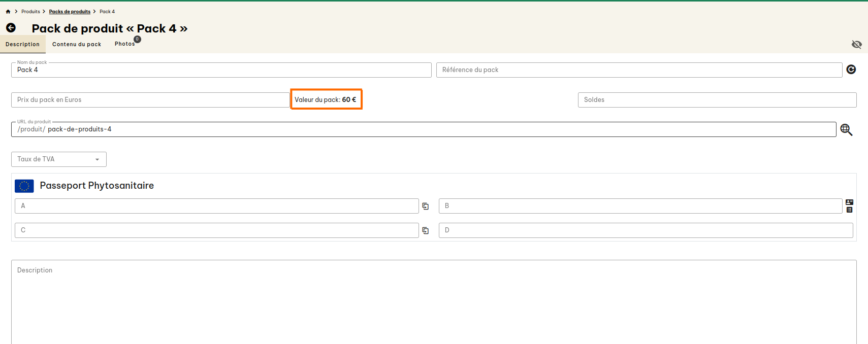
Task: Click the reference generate icon beside Référence du pack
Action: (851, 70)
